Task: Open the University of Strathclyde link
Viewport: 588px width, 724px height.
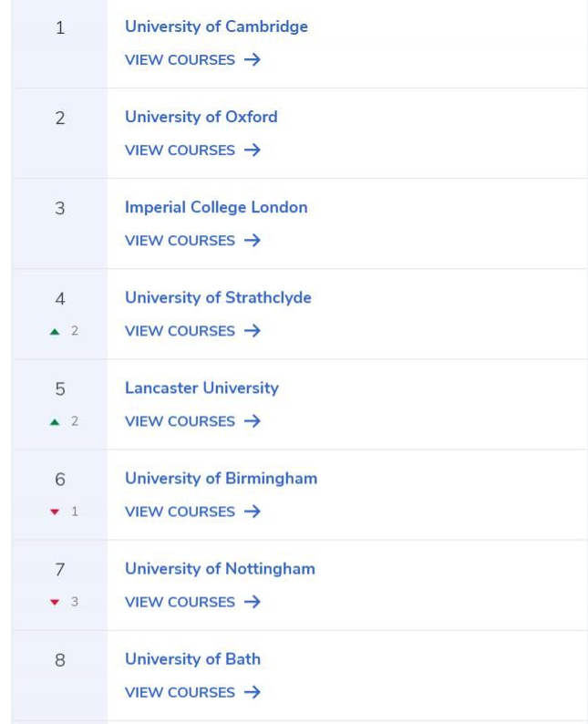Action: pos(218,298)
